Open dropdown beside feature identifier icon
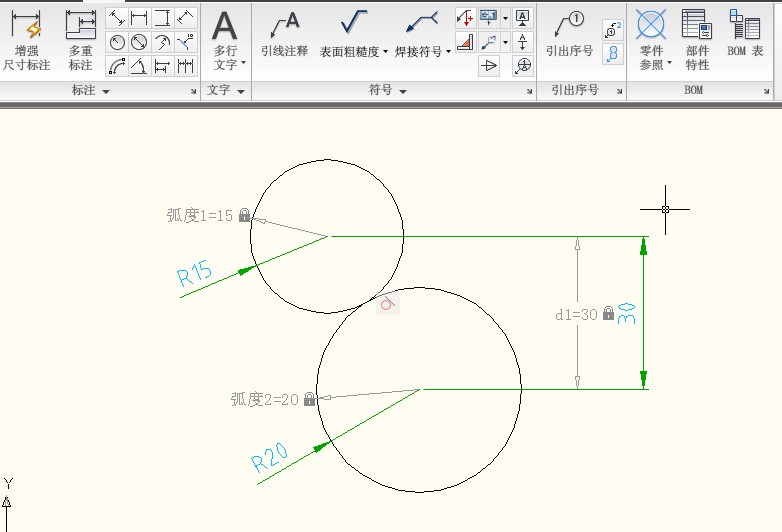 505,42
